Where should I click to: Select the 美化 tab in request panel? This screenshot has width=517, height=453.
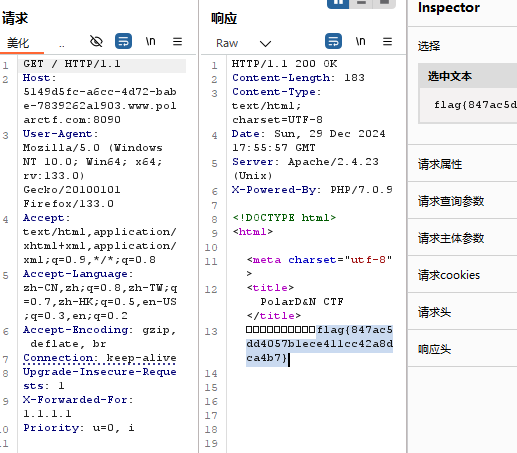pyautogui.click(x=18, y=43)
